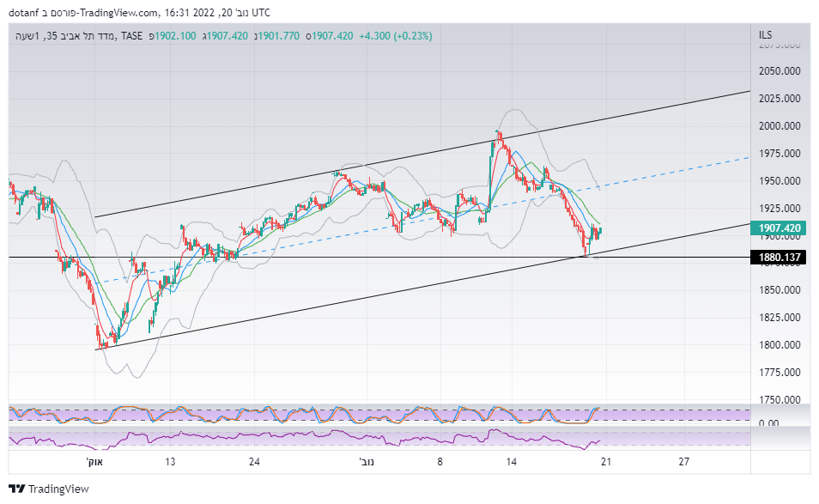Click the 1825.000 price axis label
The width and height of the screenshot is (819, 504).
pos(780,318)
